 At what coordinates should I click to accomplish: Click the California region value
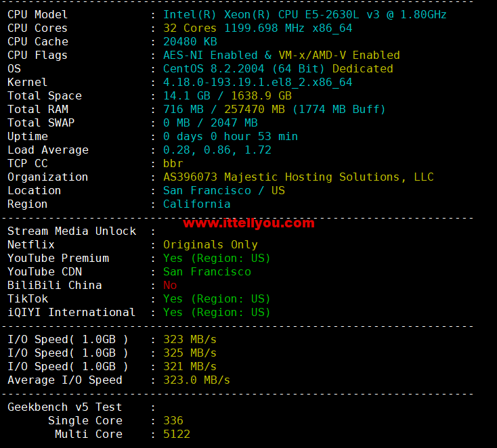click(196, 204)
